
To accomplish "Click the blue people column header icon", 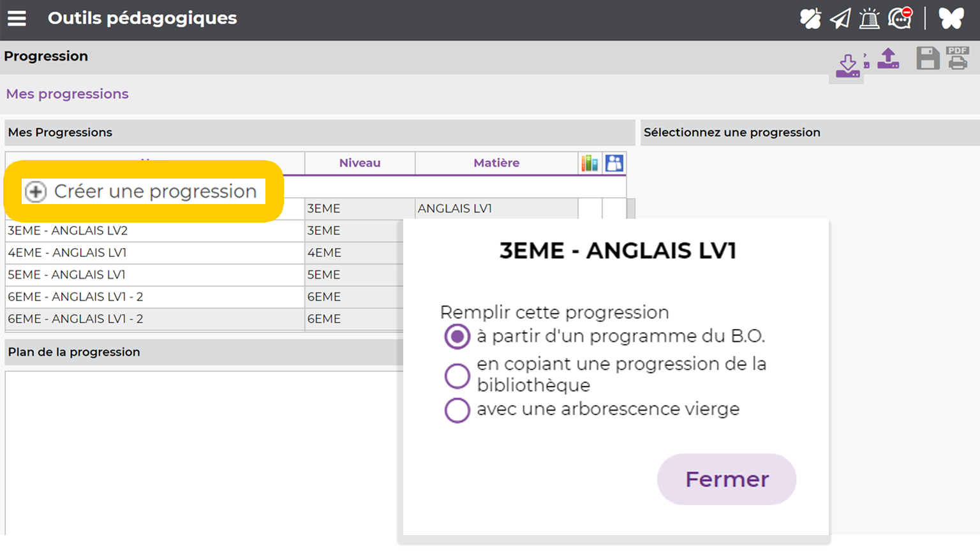I will [614, 163].
